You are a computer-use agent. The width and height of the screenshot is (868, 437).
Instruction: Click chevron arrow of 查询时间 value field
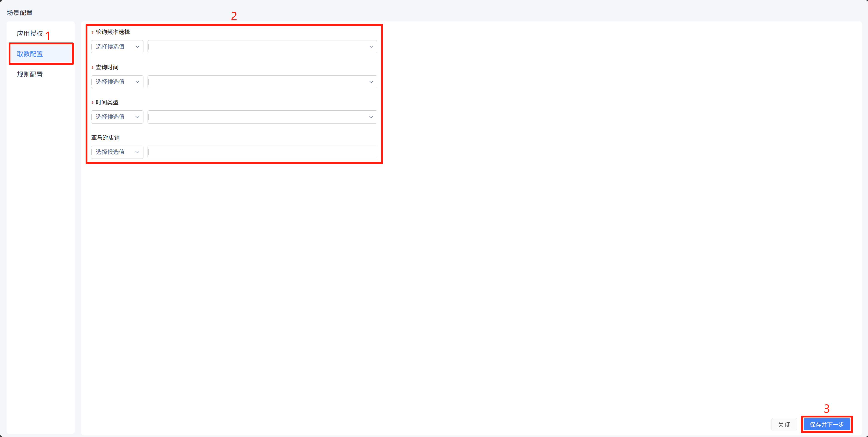pos(371,82)
